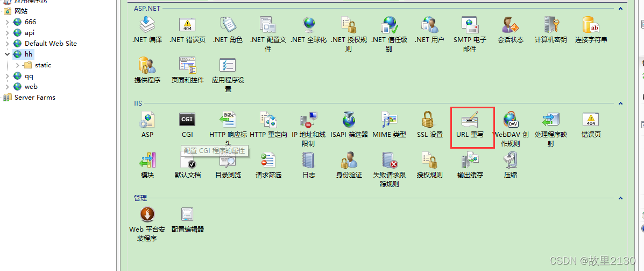
Task: Open the 失败请求跟踪规则 feature
Action: click(389, 169)
